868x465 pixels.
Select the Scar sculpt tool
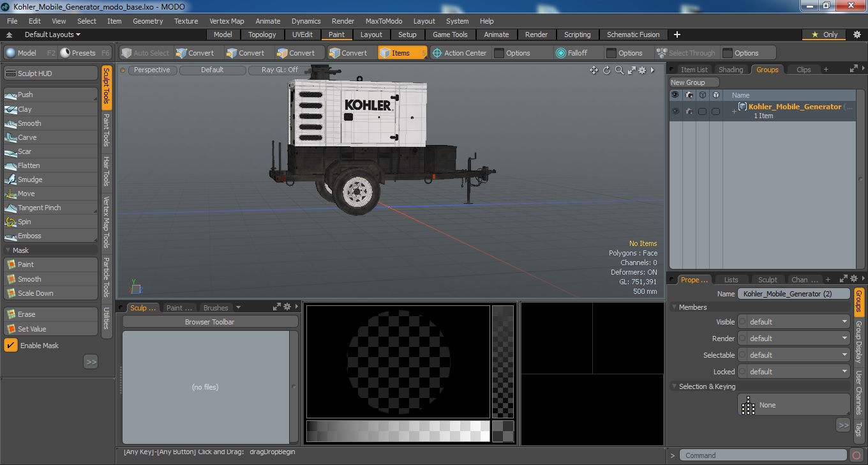click(x=51, y=151)
